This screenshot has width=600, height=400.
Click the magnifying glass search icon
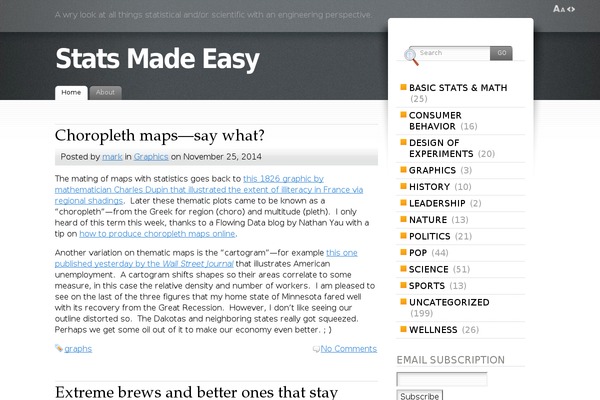411,57
